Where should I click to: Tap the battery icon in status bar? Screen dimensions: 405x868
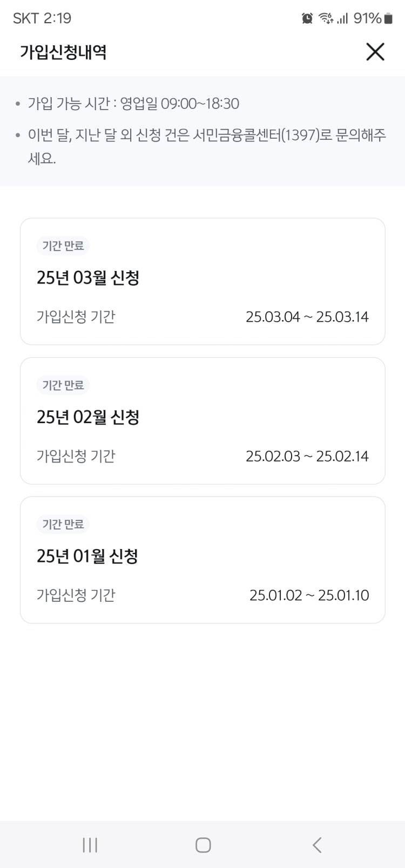tap(388, 18)
